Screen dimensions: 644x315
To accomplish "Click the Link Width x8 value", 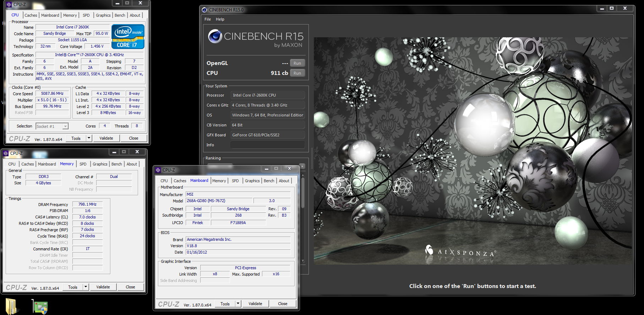I will point(215,274).
